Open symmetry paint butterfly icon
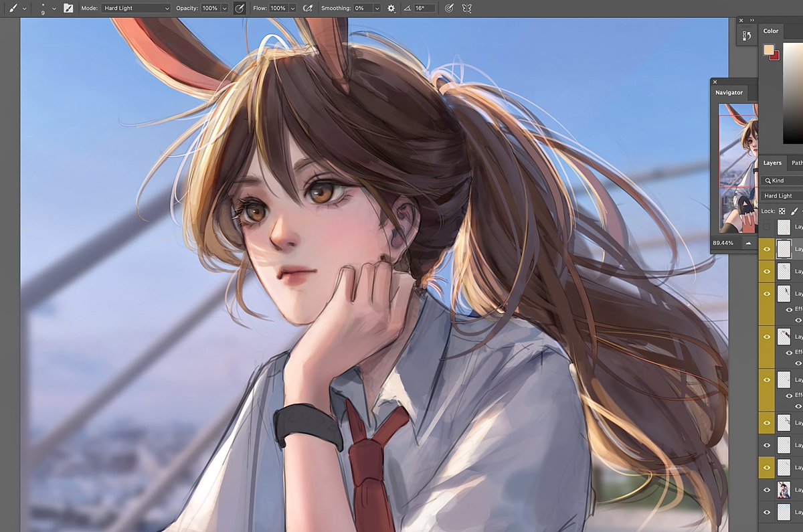 (467, 8)
